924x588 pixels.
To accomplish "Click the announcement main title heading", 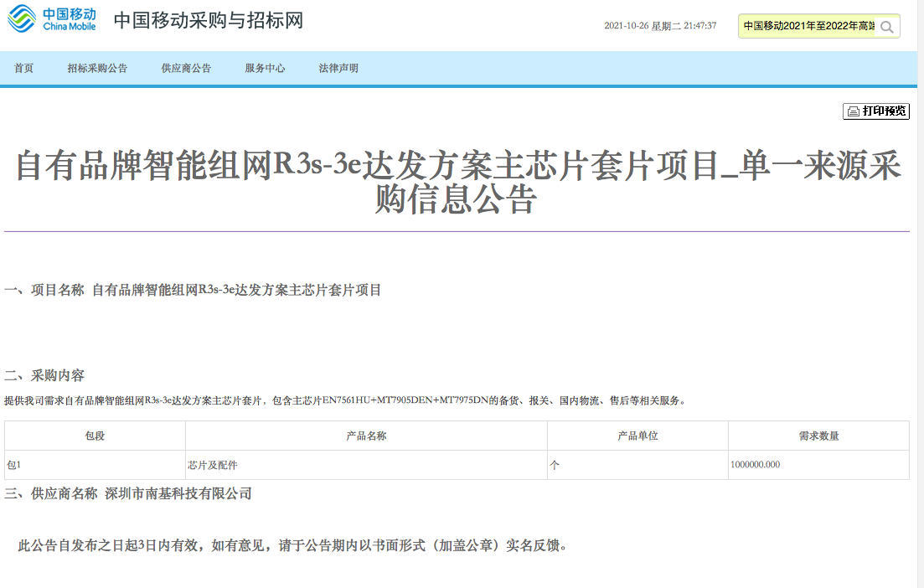I will [457, 182].
